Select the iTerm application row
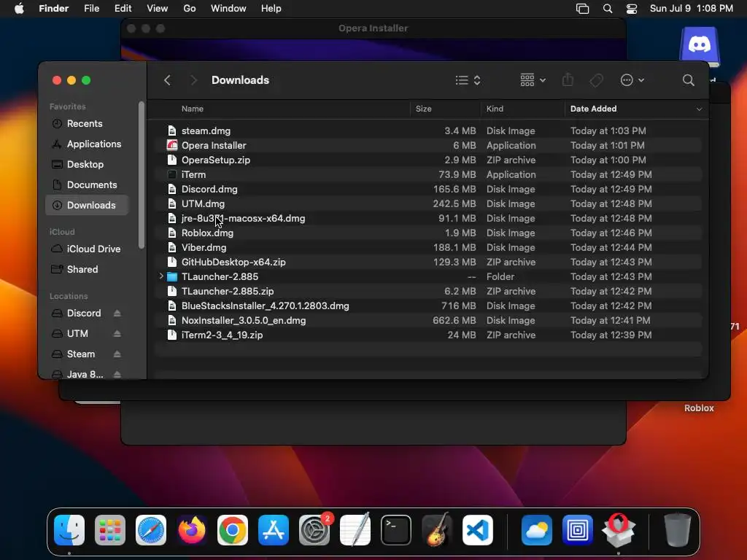The height and width of the screenshot is (560, 747). tap(427, 174)
